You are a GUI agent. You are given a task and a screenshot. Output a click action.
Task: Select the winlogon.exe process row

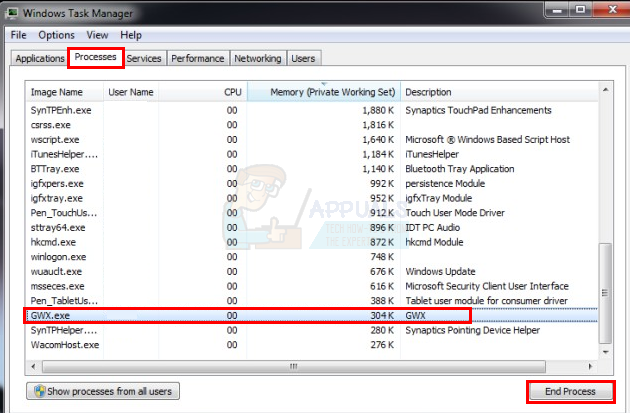312,257
